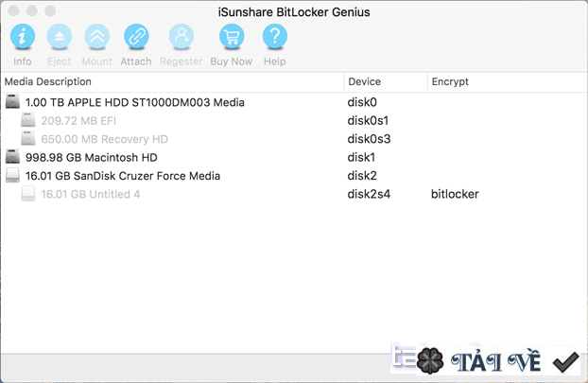Screen dimensions: 588x383
Task: Close the BitLocker Genius window
Action: [13, 11]
